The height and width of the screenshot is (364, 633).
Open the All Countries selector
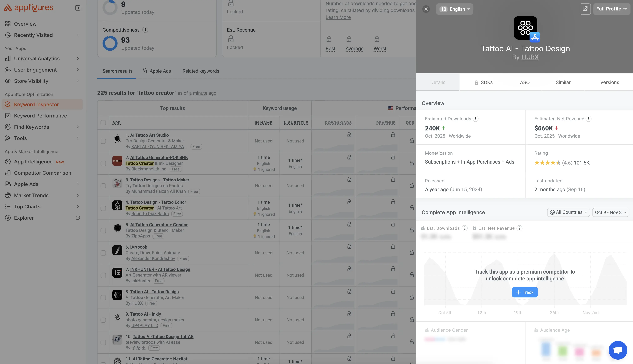click(x=568, y=212)
